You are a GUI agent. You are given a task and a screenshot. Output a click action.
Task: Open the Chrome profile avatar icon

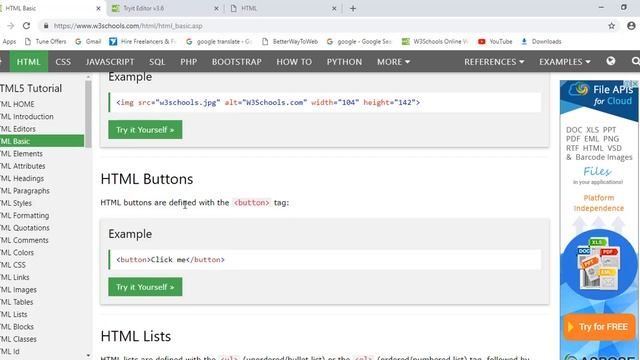(x=631, y=26)
